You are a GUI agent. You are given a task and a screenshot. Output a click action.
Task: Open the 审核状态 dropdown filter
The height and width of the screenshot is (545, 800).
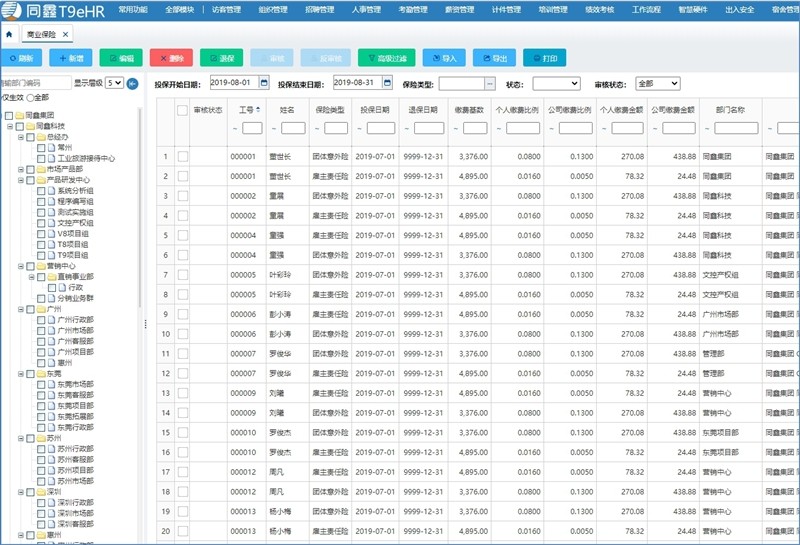click(x=657, y=84)
